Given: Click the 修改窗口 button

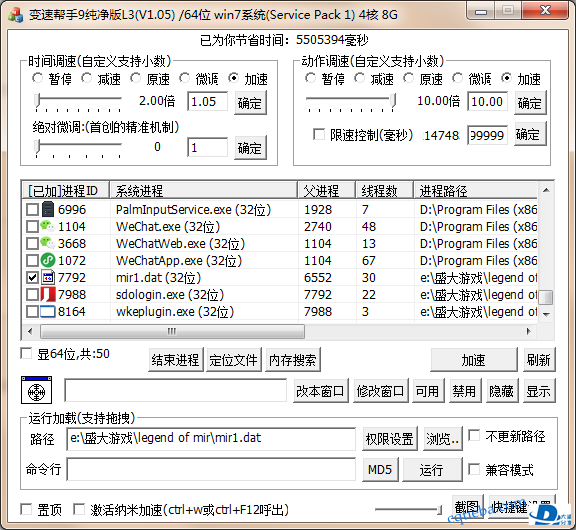Looking at the screenshot, I should pos(381,391).
